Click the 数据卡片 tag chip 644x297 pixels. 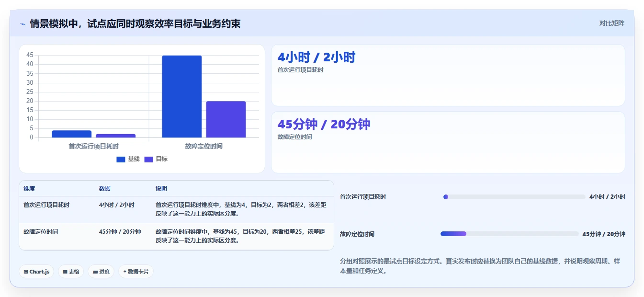pos(136,272)
